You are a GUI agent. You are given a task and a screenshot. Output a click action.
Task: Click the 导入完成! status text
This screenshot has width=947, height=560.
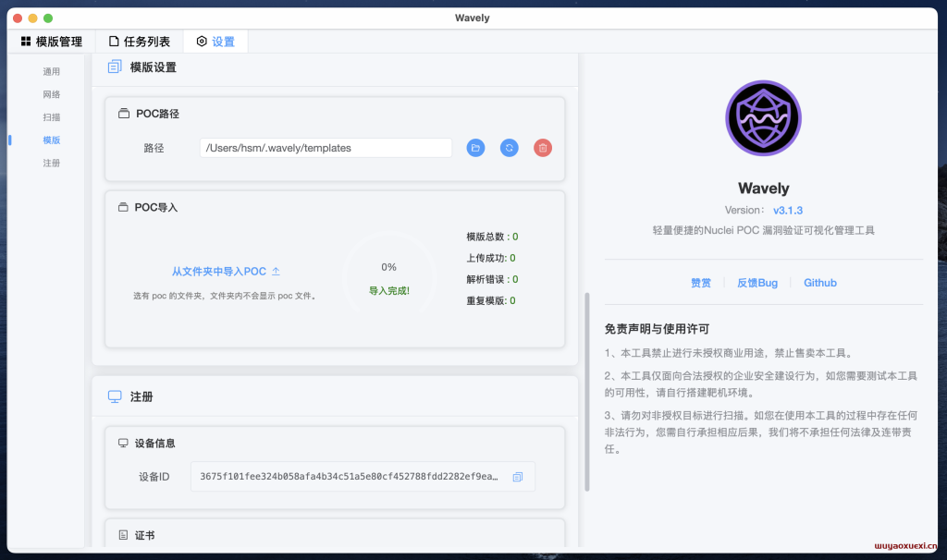[x=389, y=291]
